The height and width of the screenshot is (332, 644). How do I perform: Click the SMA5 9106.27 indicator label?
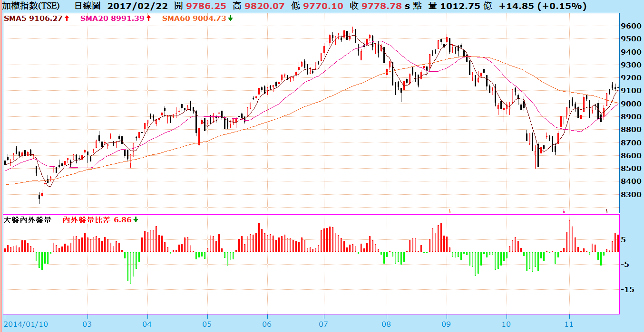[33, 18]
